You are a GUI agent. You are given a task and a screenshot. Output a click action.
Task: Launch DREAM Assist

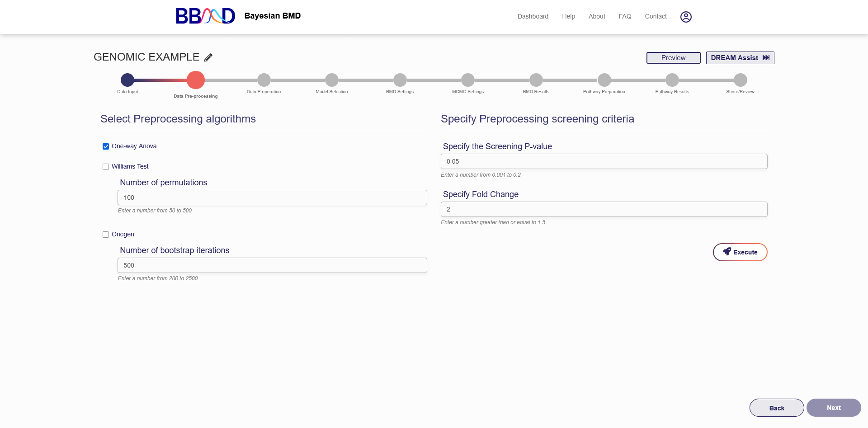(740, 58)
